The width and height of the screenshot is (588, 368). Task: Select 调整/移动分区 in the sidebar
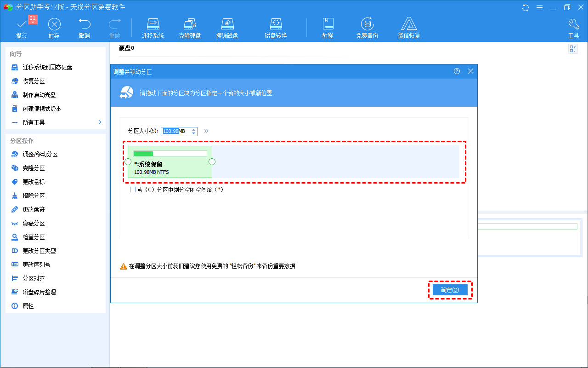pos(40,155)
